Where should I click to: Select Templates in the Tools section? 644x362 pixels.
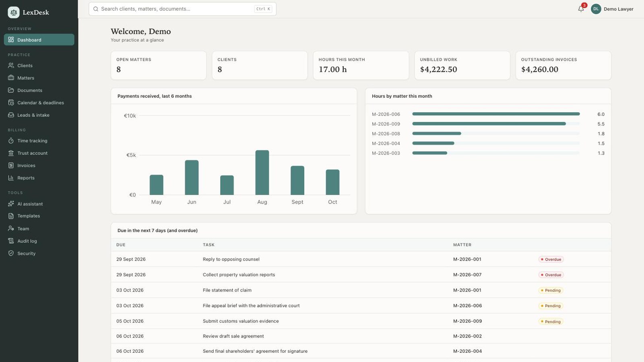[39, 216]
